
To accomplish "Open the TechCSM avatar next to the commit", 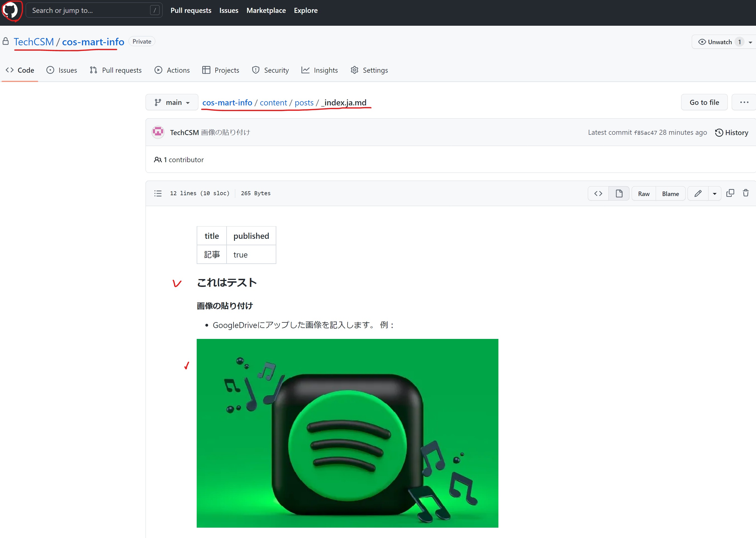I will (x=158, y=132).
